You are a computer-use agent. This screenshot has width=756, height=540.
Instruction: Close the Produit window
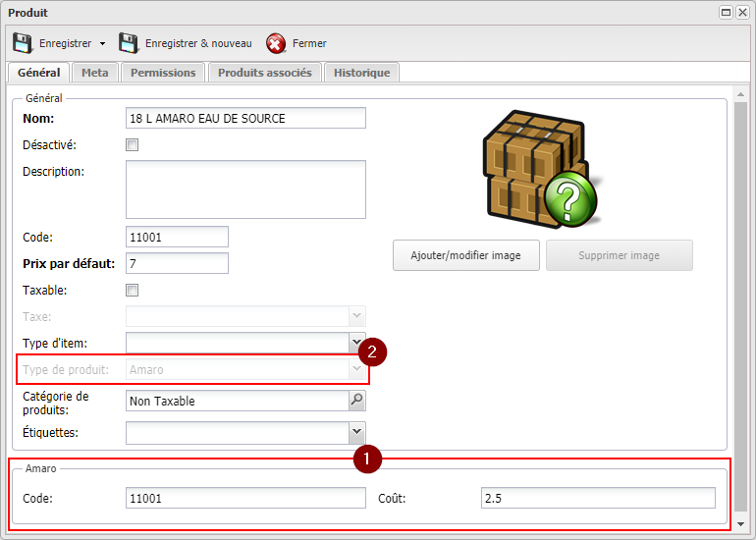pos(742,13)
